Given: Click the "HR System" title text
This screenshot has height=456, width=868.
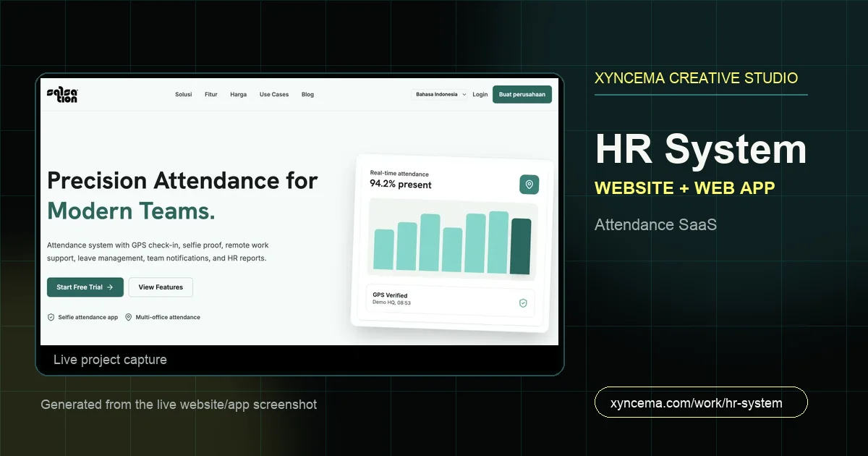Looking at the screenshot, I should pyautogui.click(x=701, y=150).
